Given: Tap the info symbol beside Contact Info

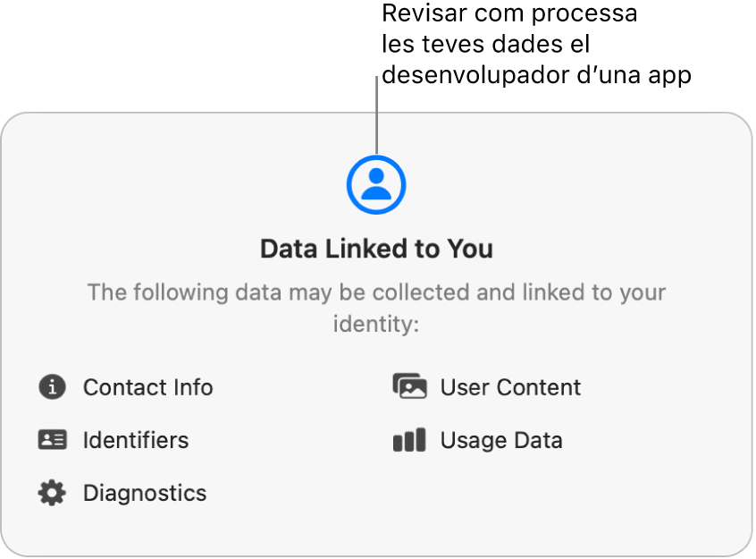Looking at the screenshot, I should 52,387.
